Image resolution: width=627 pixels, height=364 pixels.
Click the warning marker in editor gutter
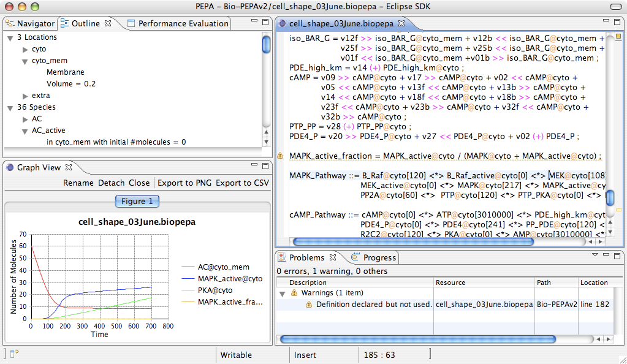tap(280, 156)
